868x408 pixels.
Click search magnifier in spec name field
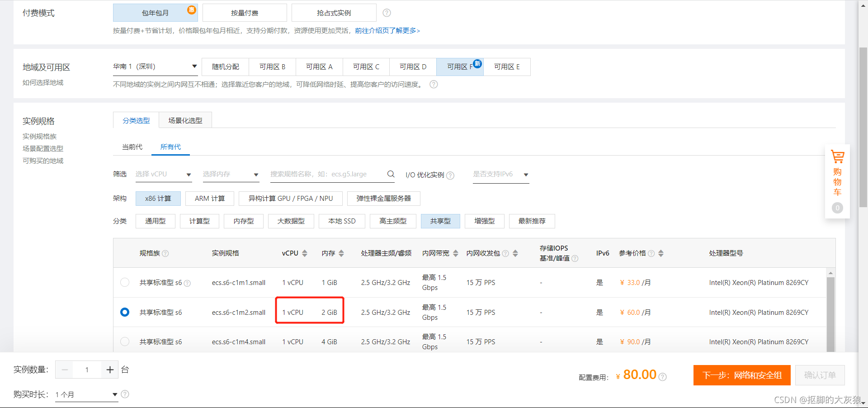391,174
